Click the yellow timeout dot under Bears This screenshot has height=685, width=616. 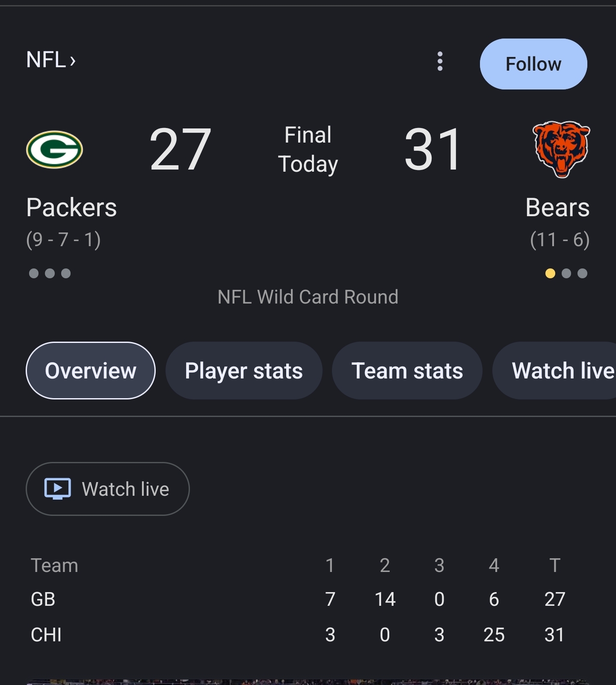(x=550, y=273)
